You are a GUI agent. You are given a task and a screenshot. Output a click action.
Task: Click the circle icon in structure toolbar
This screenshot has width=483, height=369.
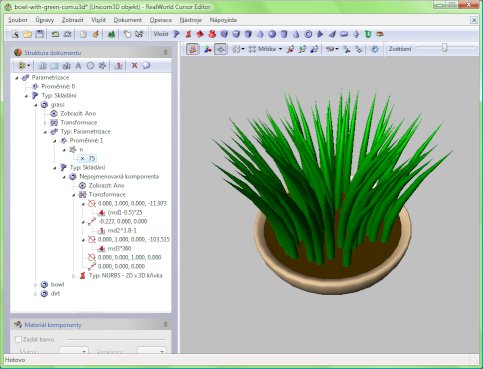tap(90, 66)
